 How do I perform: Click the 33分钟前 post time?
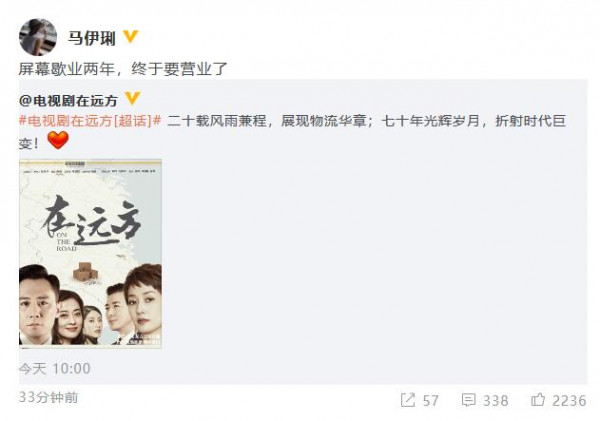pyautogui.click(x=48, y=397)
